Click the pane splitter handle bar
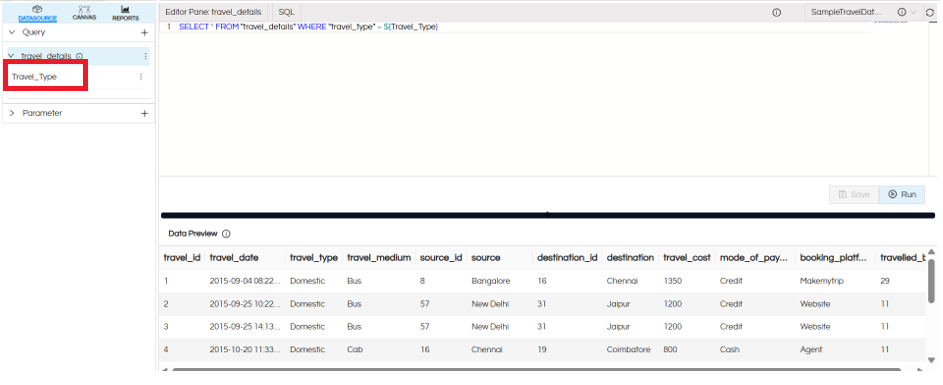 coord(547,215)
